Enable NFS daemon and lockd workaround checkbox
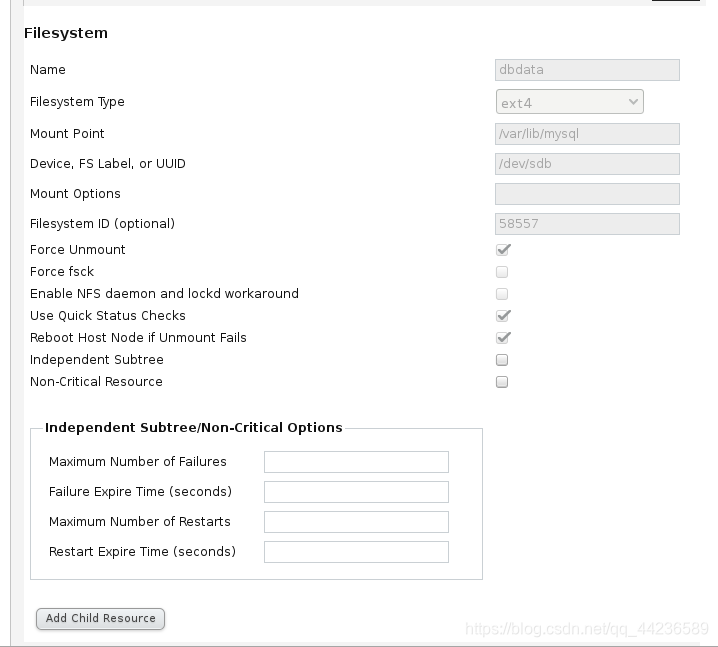This screenshot has height=647, width=718. (502, 294)
